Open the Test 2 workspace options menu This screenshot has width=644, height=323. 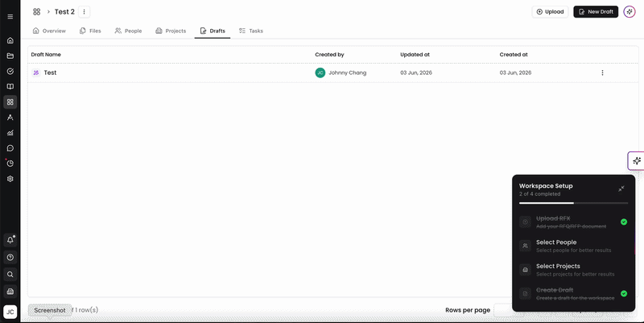[85, 12]
